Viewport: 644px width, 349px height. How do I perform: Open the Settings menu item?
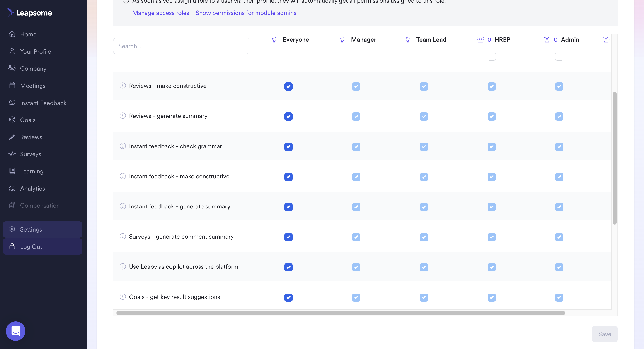click(43, 229)
